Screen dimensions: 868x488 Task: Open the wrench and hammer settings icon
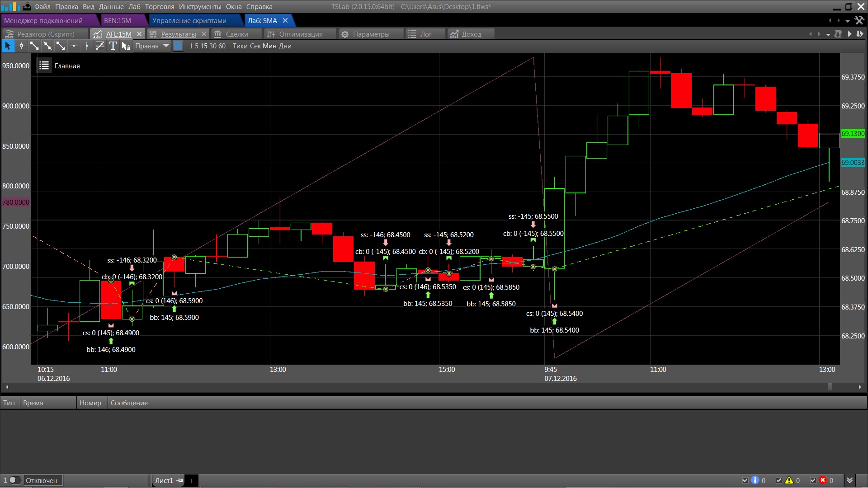(x=859, y=20)
